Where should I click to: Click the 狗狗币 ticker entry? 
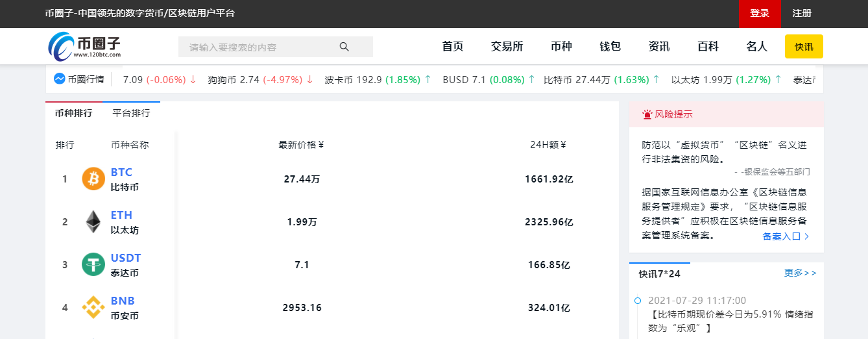[x=259, y=80]
